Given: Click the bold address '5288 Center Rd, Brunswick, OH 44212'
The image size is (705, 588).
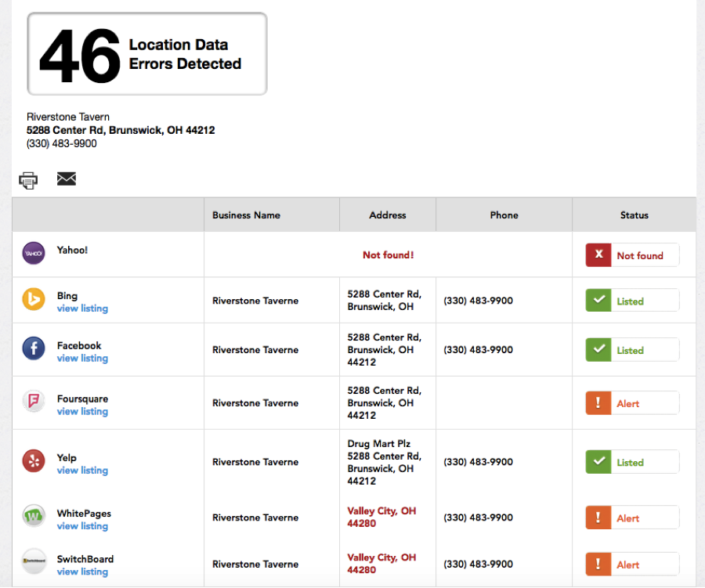Looking at the screenshot, I should pyautogui.click(x=121, y=131).
